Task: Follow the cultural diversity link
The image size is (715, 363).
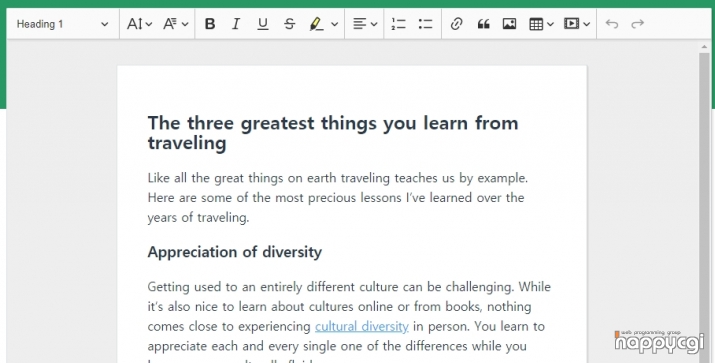Action: tap(362, 327)
